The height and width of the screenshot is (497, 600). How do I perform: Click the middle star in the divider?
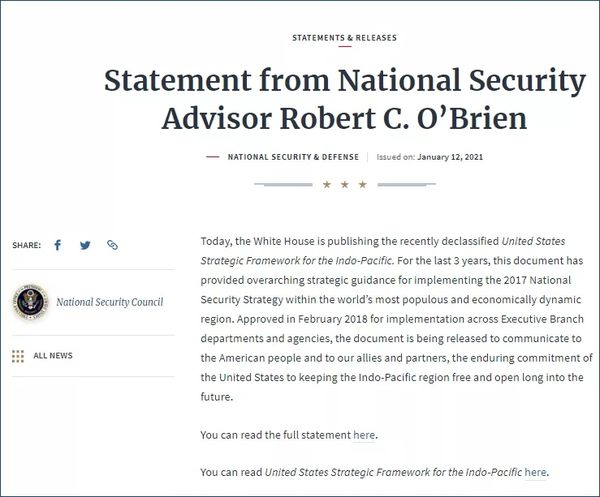[x=344, y=185]
